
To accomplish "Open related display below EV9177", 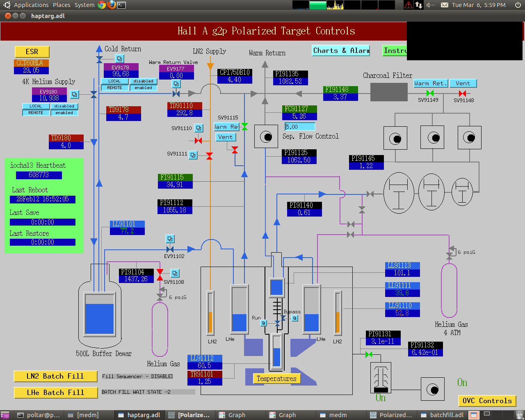I will click(x=176, y=84).
